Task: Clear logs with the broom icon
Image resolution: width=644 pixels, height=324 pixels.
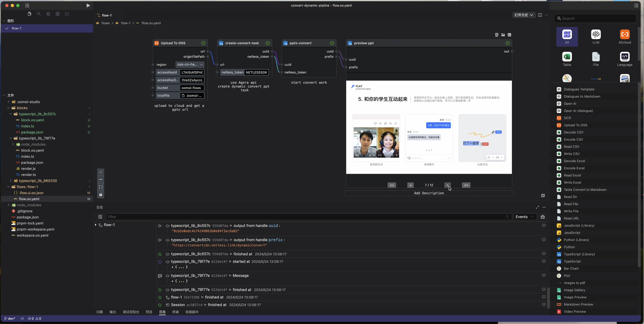Action: (543, 217)
